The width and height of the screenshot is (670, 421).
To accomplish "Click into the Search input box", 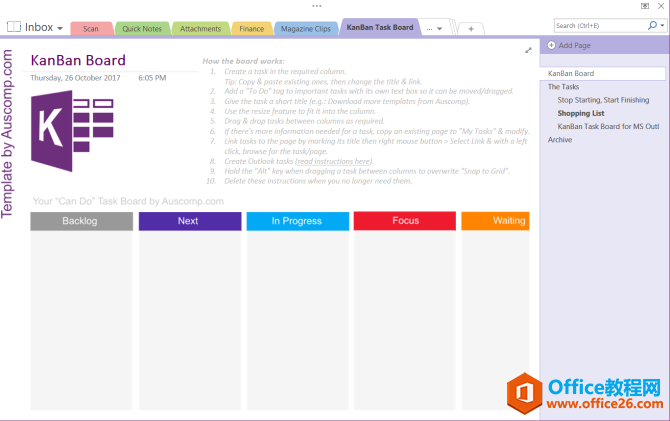I will [x=595, y=25].
